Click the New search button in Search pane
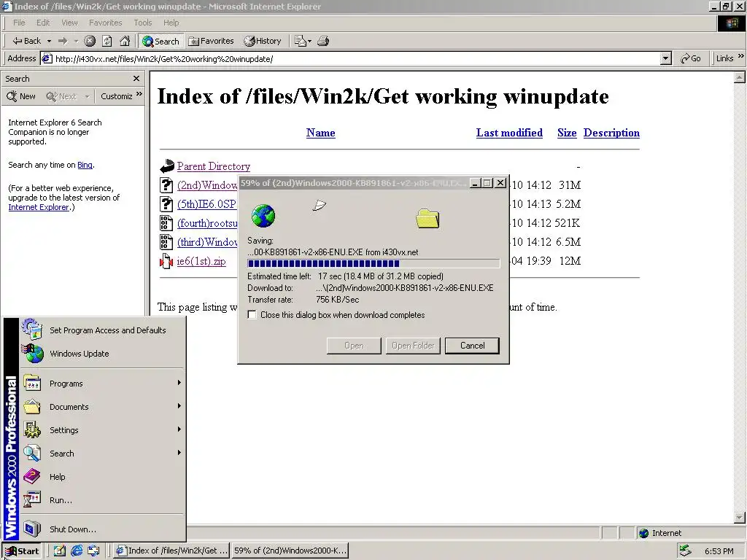The width and height of the screenshot is (747, 560). 21,96
